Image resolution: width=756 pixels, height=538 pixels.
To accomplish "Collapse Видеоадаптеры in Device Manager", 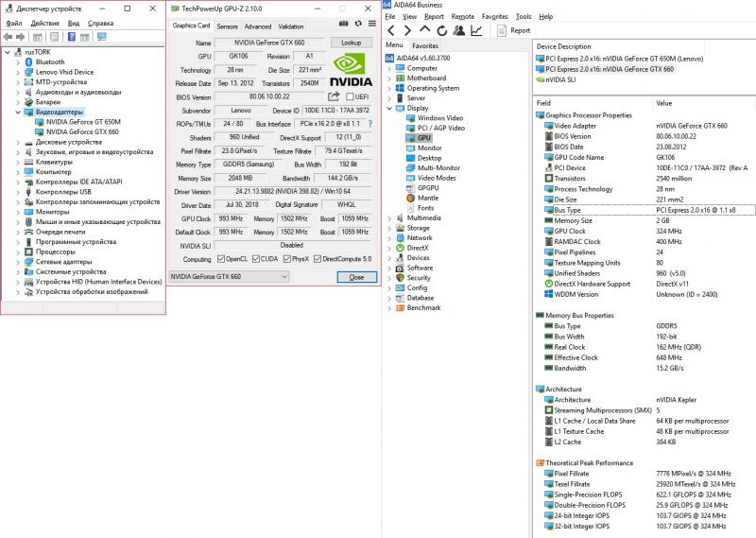I will tap(18, 112).
